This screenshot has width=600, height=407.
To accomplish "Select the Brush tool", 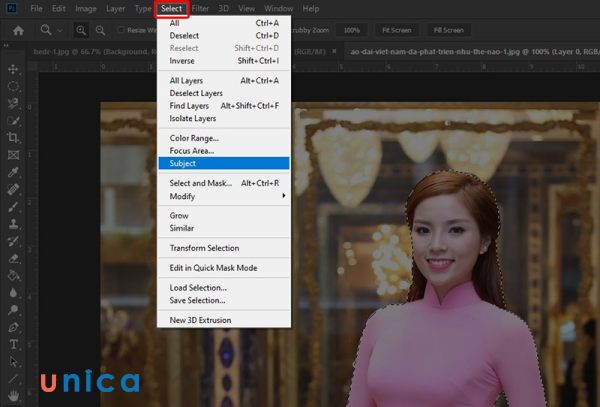I will tap(14, 206).
